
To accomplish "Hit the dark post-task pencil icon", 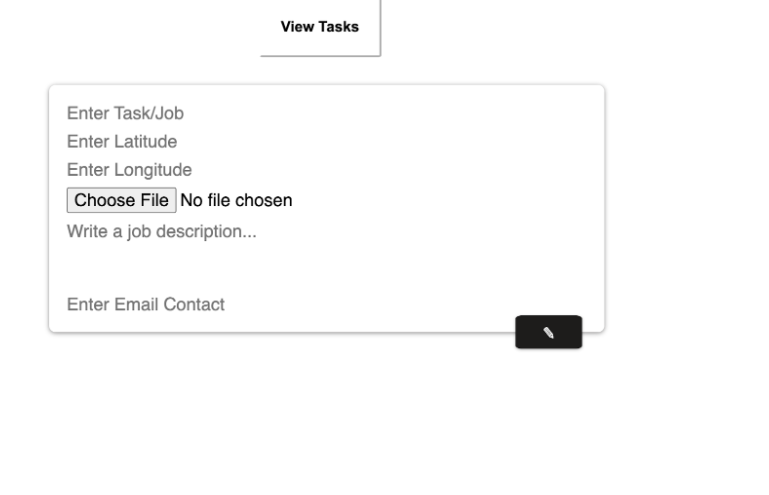I will coord(548,333).
